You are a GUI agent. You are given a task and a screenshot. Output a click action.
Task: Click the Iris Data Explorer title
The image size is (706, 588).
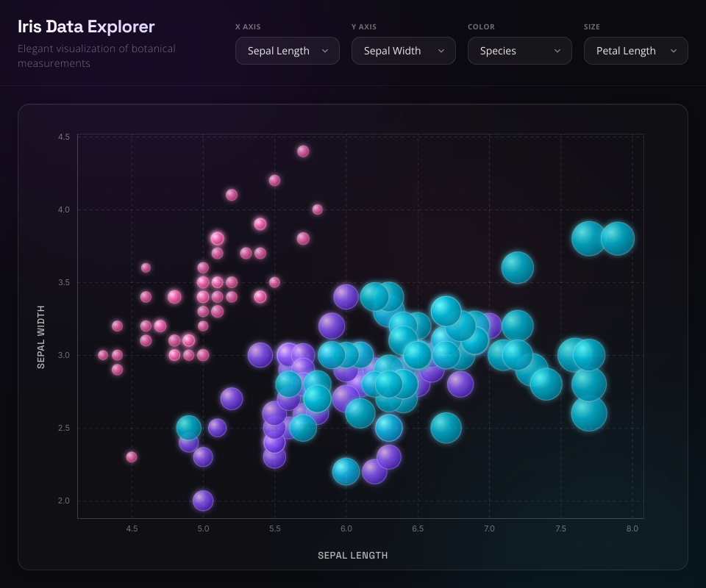tap(86, 26)
